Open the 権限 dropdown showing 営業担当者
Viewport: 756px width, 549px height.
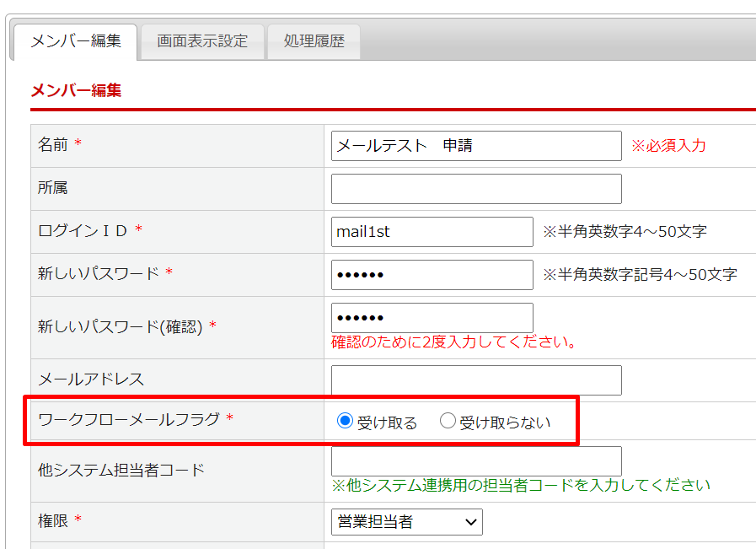[x=406, y=522]
